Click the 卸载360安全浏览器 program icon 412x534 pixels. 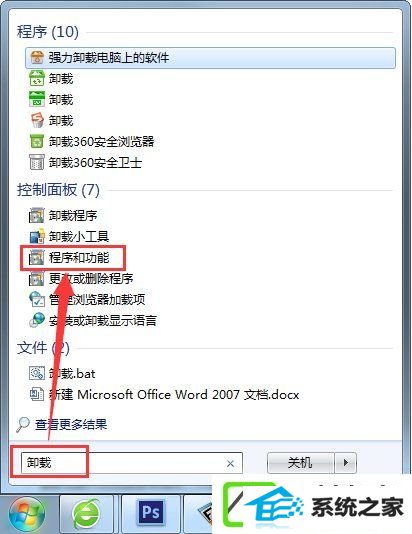pyautogui.click(x=37, y=141)
